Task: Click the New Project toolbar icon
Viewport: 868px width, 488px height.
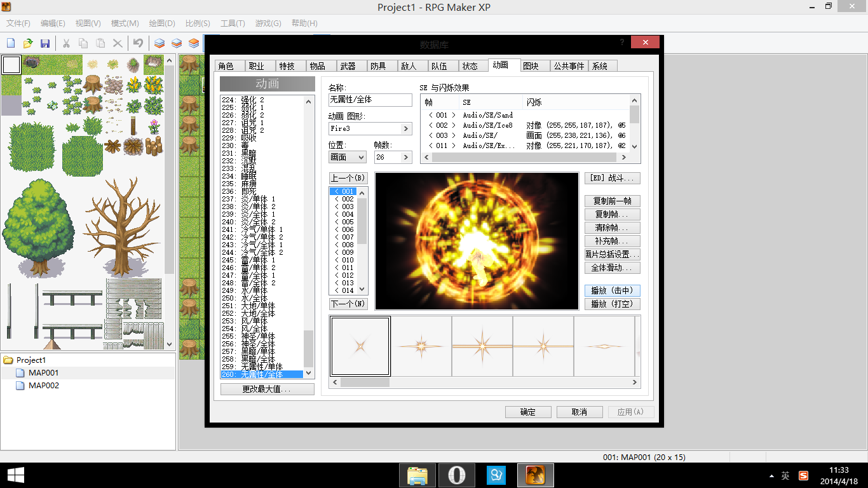Action: tap(11, 43)
